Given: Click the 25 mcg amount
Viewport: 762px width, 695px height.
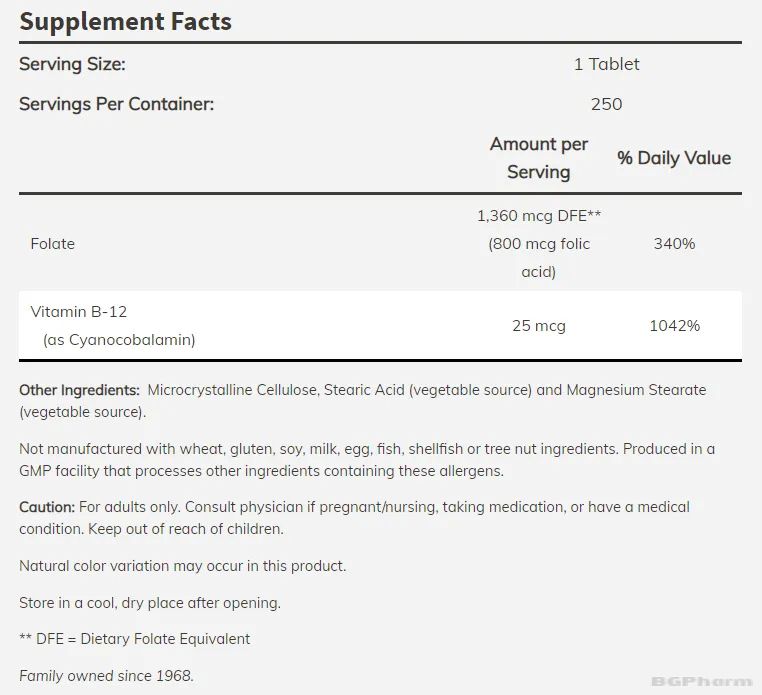Looking at the screenshot, I should point(539,326).
